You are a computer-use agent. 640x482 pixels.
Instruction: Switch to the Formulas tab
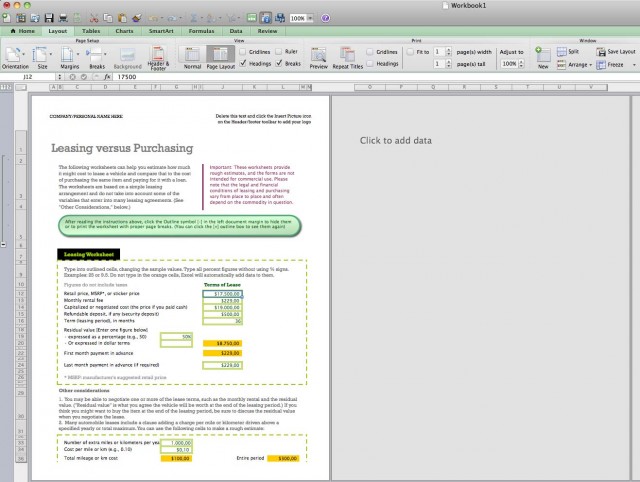(x=201, y=31)
